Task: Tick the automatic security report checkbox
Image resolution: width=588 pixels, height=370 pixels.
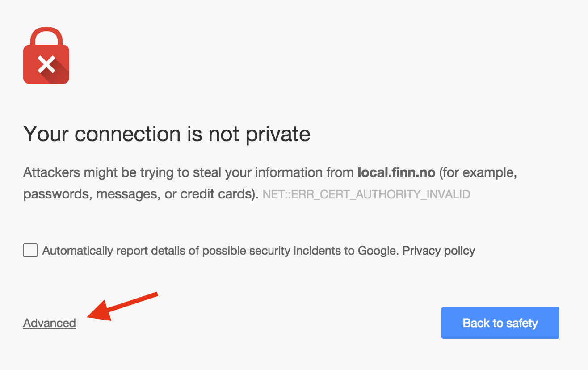Action: (x=30, y=251)
